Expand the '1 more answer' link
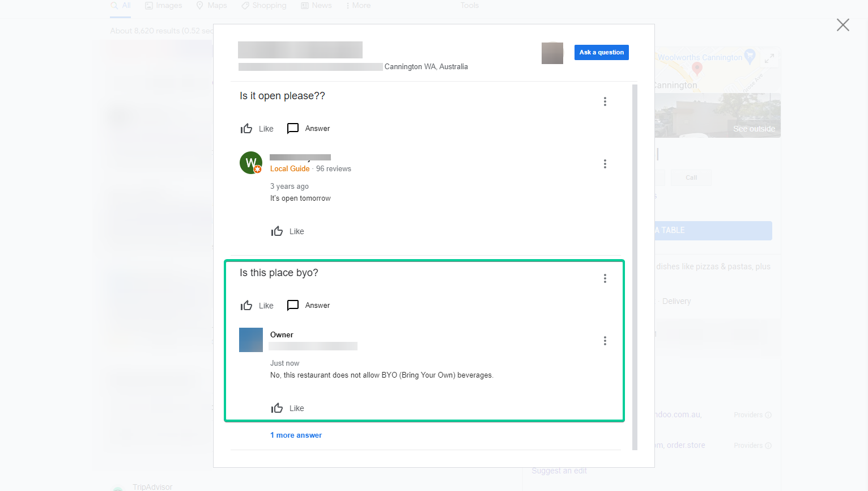The height and width of the screenshot is (491, 868). pos(296,435)
